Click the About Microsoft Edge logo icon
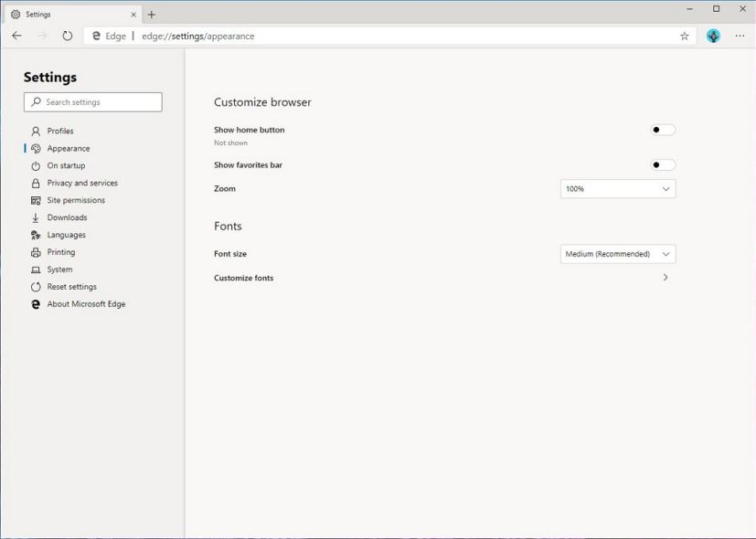This screenshot has height=539, width=756. 36,304
